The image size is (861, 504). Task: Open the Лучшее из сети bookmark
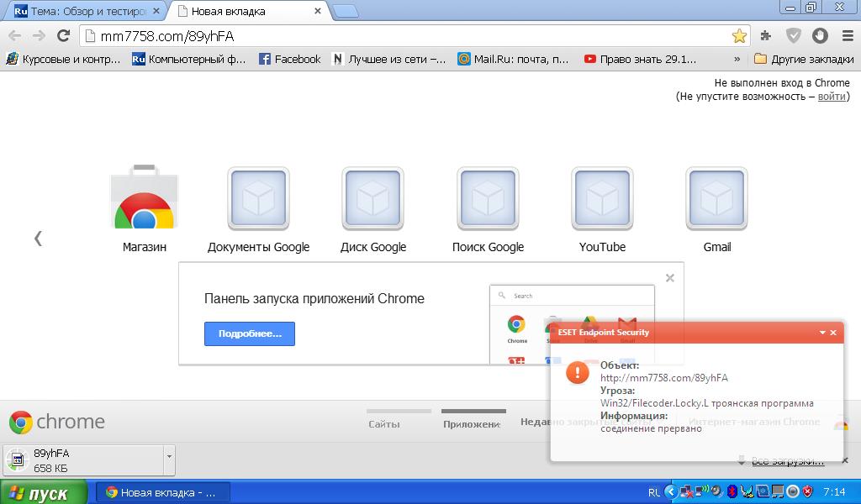coord(388,60)
